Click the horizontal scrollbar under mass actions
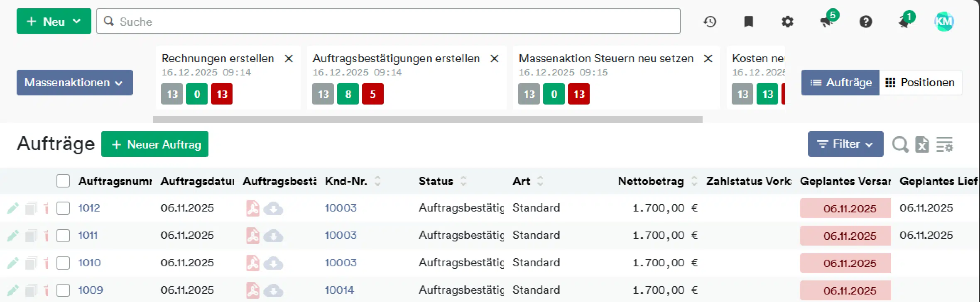The width and height of the screenshot is (980, 302). (x=427, y=119)
